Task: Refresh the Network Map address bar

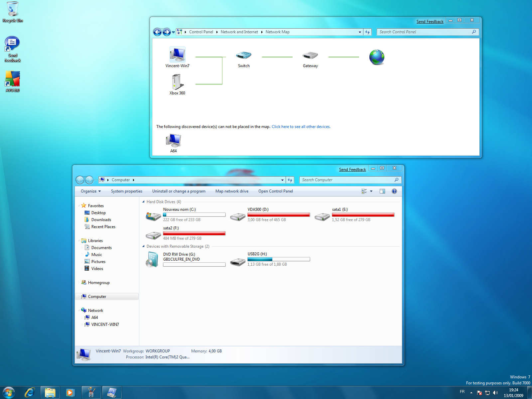Action: [x=367, y=32]
